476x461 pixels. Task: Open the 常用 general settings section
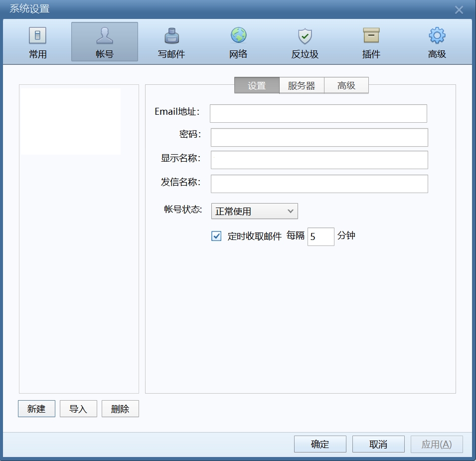coord(38,42)
